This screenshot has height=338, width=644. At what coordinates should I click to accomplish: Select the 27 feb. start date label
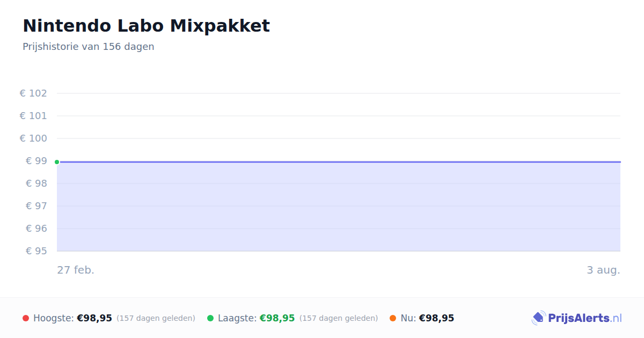pyautogui.click(x=76, y=270)
